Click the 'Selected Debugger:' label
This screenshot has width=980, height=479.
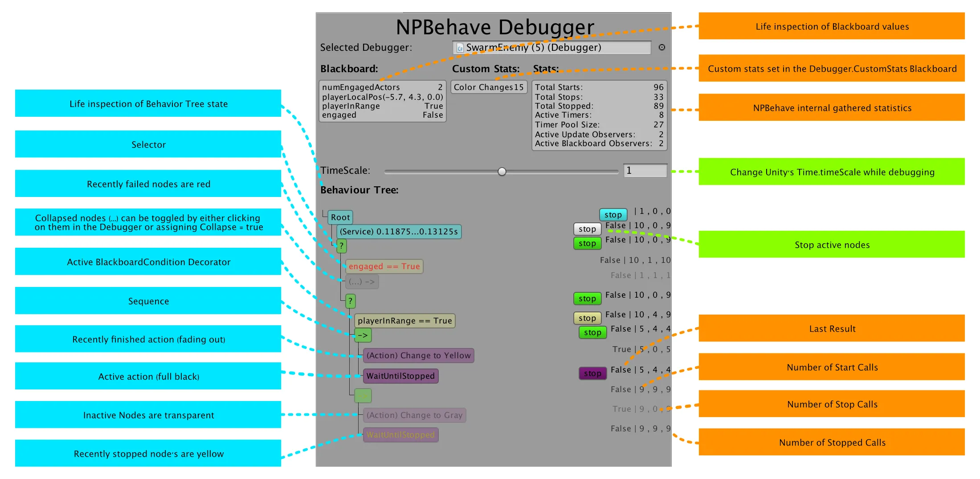[x=366, y=47]
